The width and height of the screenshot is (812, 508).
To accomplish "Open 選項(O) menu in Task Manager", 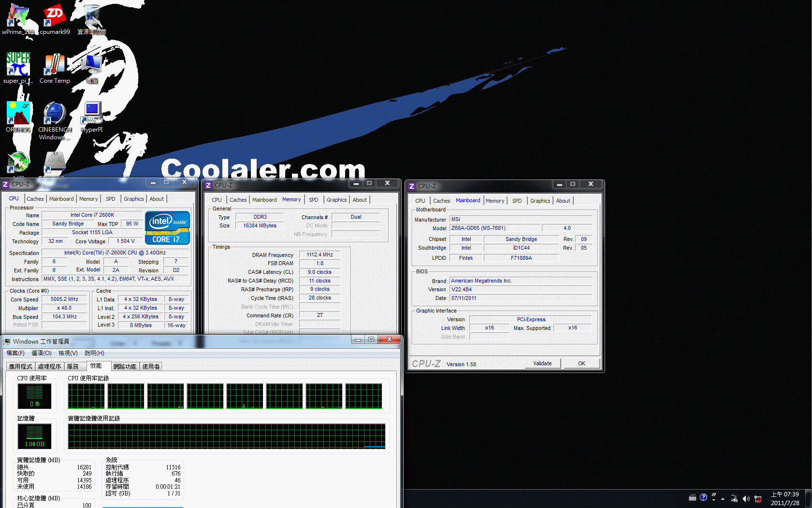I will [x=42, y=353].
